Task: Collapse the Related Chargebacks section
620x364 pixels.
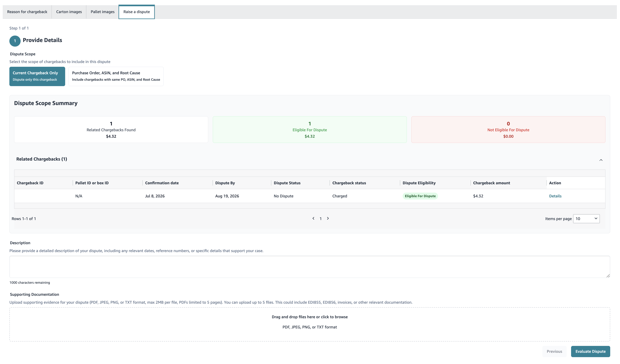Action: point(601,160)
